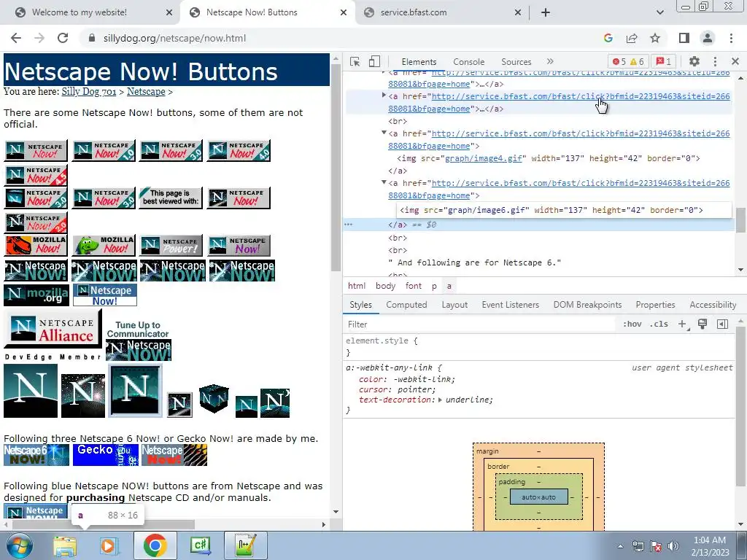Switch to the Layout tab
Image resolution: width=747 pixels, height=560 pixels.
click(x=454, y=305)
